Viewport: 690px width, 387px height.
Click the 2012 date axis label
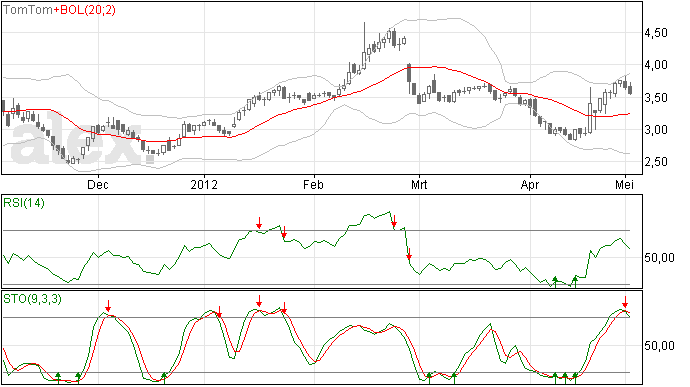coord(204,184)
